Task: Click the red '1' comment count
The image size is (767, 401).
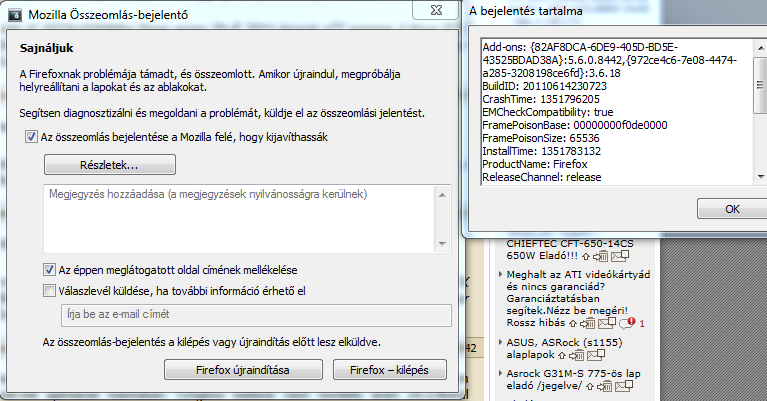Action: (642, 324)
